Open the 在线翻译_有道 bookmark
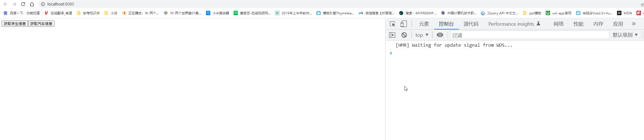Viewport: 644px width, 140px height. pyautogui.click(x=58, y=13)
